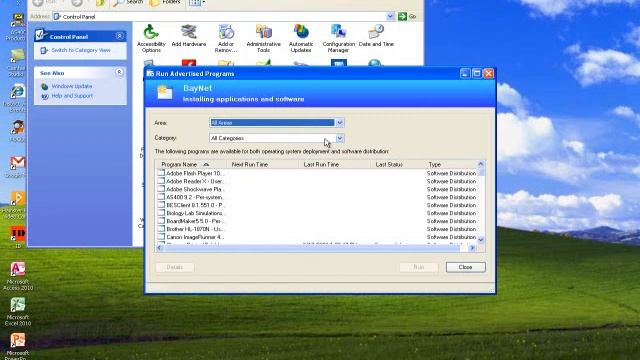The width and height of the screenshot is (640, 360).
Task: Open Administrative Tools in Control Panel
Action: 263,38
